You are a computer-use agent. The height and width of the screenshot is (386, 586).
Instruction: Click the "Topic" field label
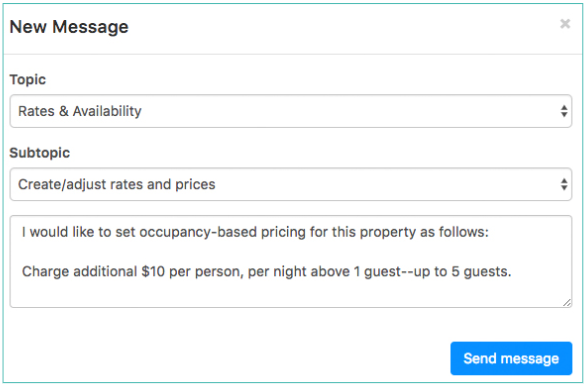pyautogui.click(x=28, y=80)
